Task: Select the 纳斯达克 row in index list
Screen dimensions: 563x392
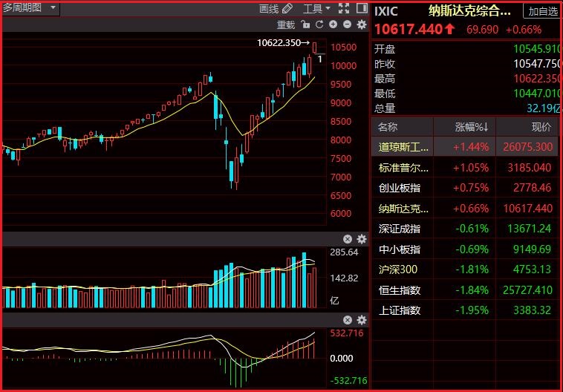Action: click(x=465, y=209)
